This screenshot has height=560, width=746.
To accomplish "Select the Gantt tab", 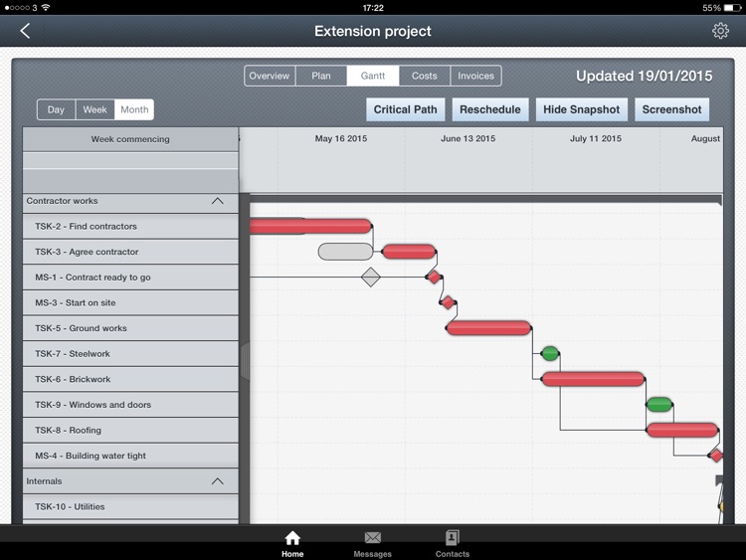I will (373, 76).
